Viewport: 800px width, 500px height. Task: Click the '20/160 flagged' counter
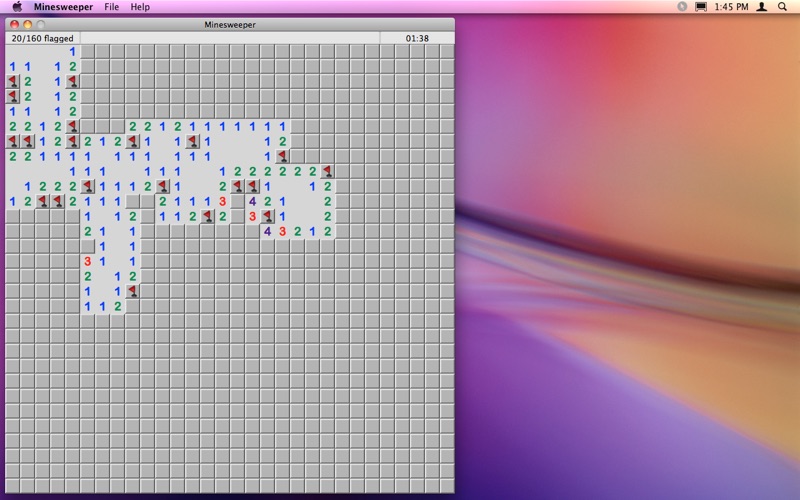[x=42, y=38]
